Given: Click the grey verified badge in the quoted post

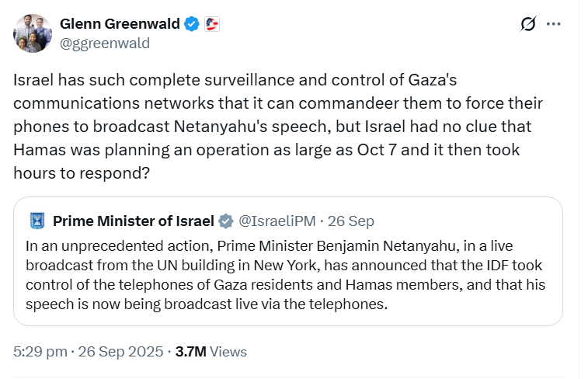Looking at the screenshot, I should pyautogui.click(x=226, y=221).
